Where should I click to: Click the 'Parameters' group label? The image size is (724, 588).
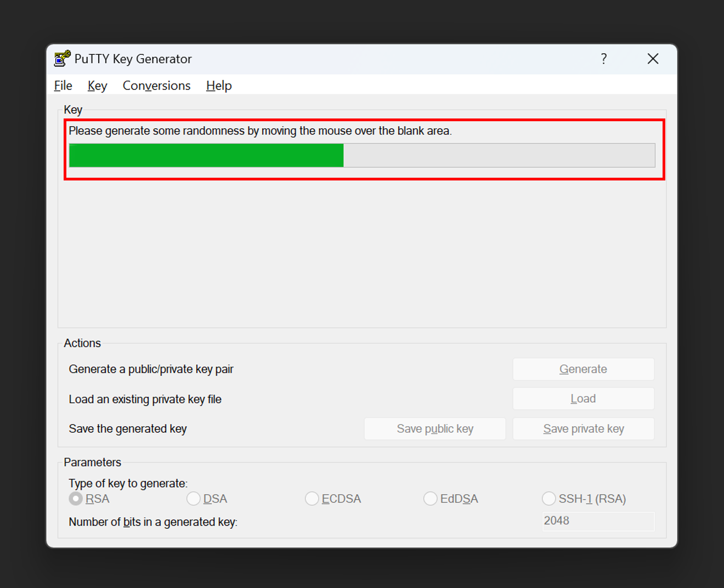[92, 462]
